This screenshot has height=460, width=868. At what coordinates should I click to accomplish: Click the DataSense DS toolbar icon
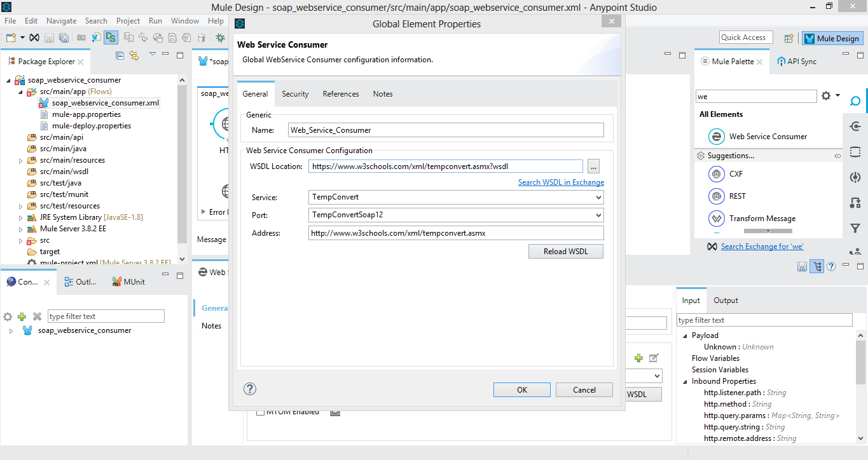tap(111, 37)
